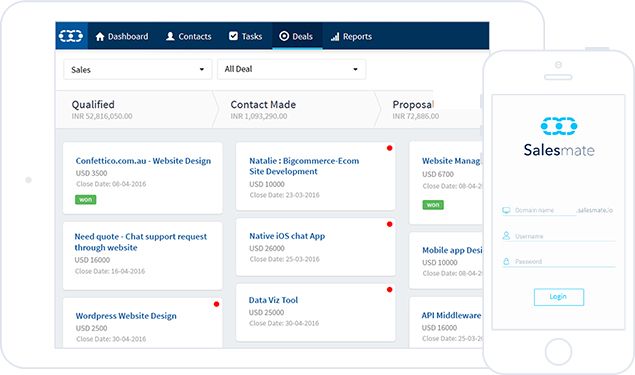The image size is (635, 375).
Task: Switch to the Reports tab
Action: 351,36
